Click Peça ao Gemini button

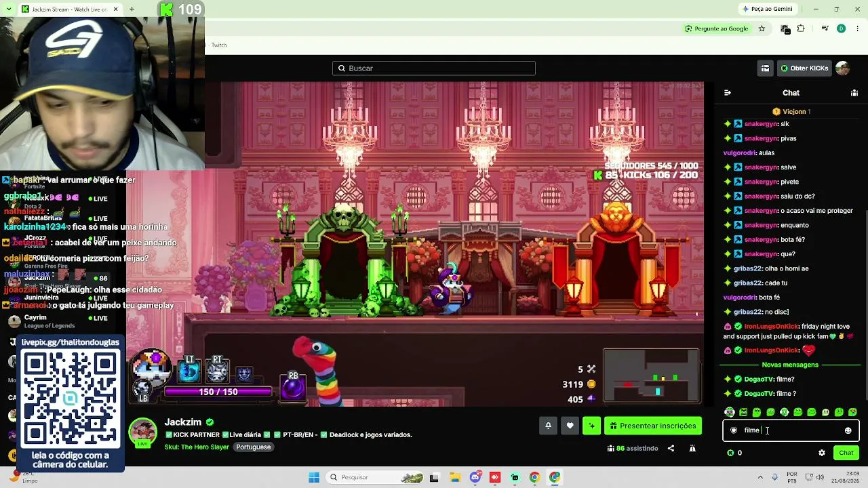pyautogui.click(x=768, y=9)
